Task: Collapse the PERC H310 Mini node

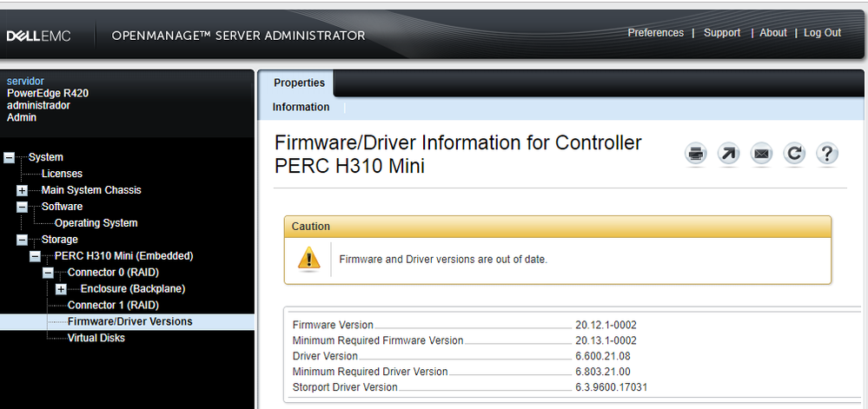Action: point(35,256)
